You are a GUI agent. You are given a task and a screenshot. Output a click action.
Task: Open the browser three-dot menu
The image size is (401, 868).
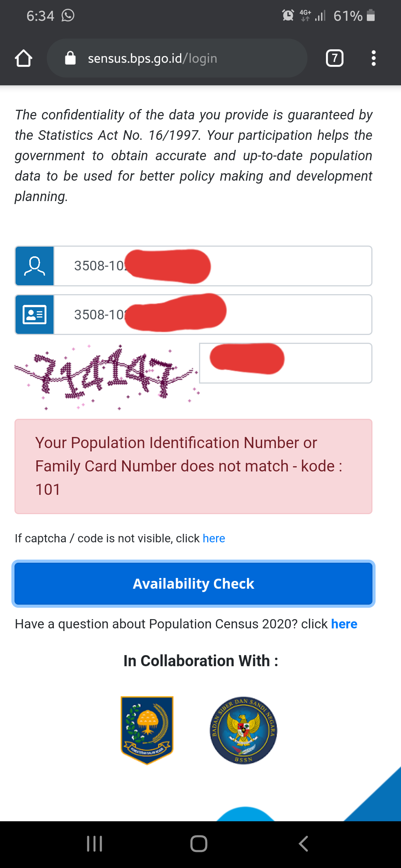click(374, 58)
